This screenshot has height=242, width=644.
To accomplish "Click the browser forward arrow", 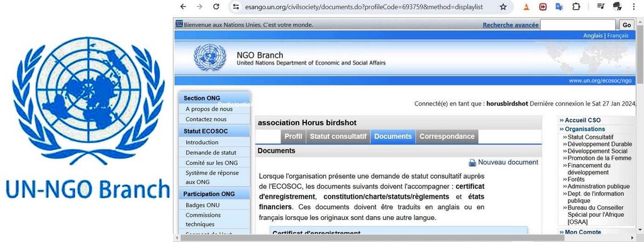I will pyautogui.click(x=199, y=6).
